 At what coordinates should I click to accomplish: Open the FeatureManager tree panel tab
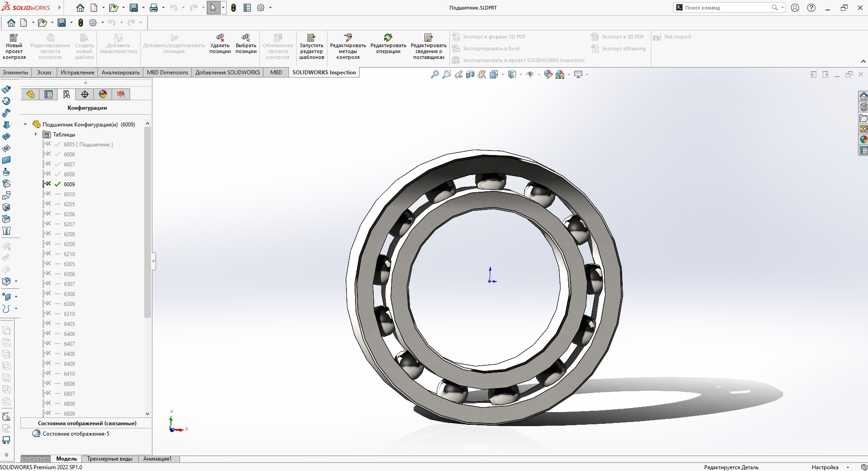tap(30, 94)
